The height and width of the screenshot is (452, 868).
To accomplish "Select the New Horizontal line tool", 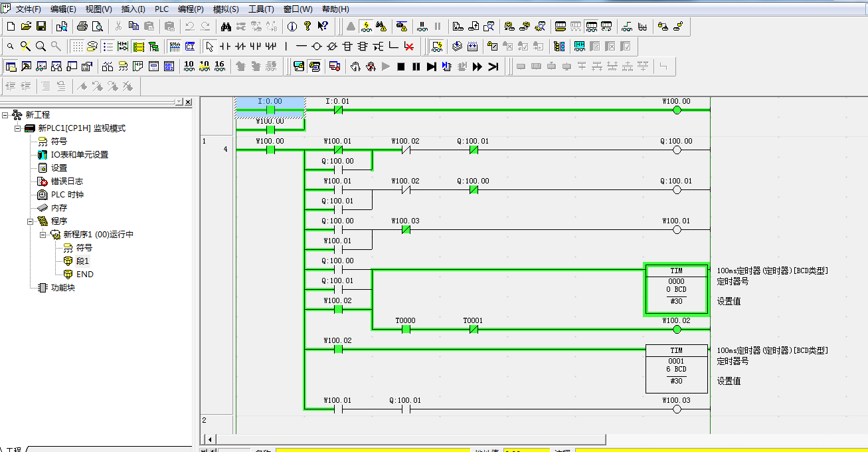I will (x=301, y=47).
